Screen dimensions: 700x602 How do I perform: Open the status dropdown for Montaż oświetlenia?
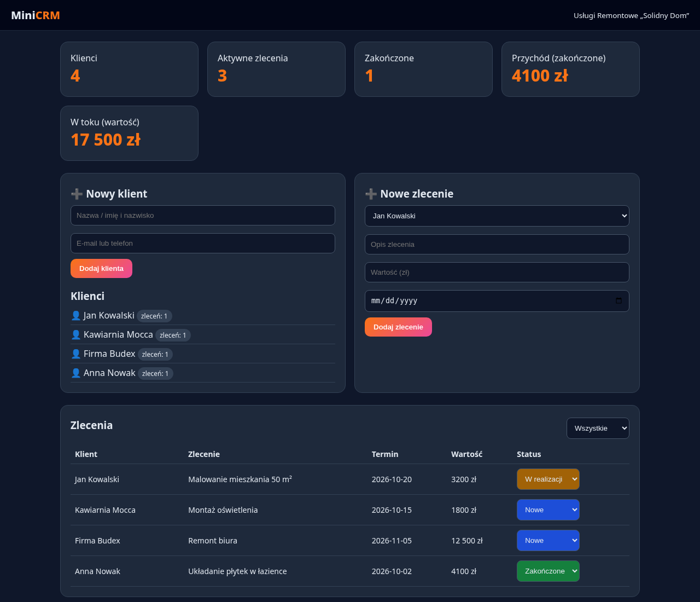tap(548, 510)
